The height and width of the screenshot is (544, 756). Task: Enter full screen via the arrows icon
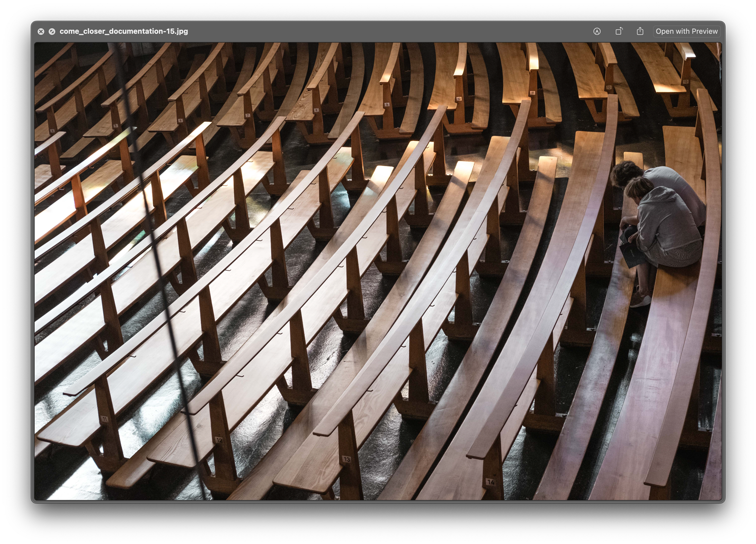(x=52, y=31)
